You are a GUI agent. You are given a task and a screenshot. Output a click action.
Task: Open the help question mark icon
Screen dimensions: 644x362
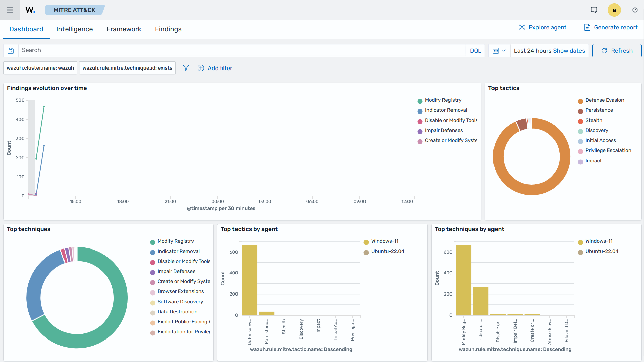point(635,10)
